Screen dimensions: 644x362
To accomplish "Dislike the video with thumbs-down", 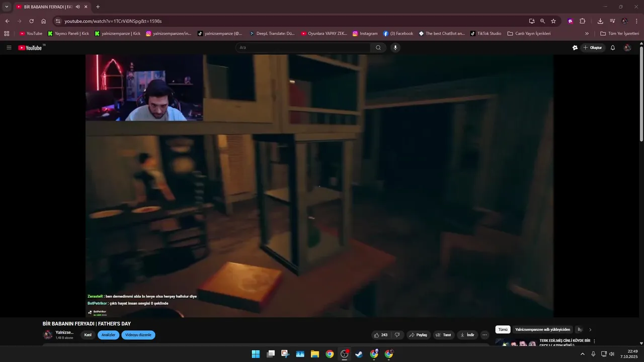I will tap(397, 335).
